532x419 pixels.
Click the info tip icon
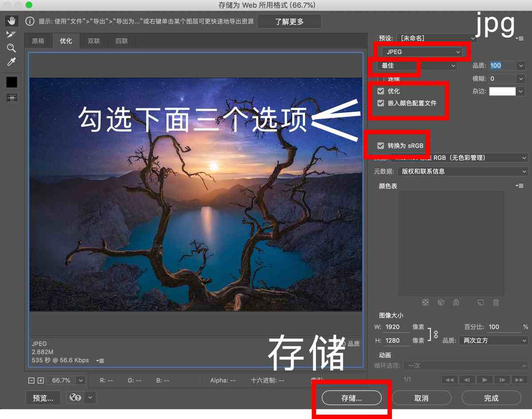pyautogui.click(x=30, y=21)
